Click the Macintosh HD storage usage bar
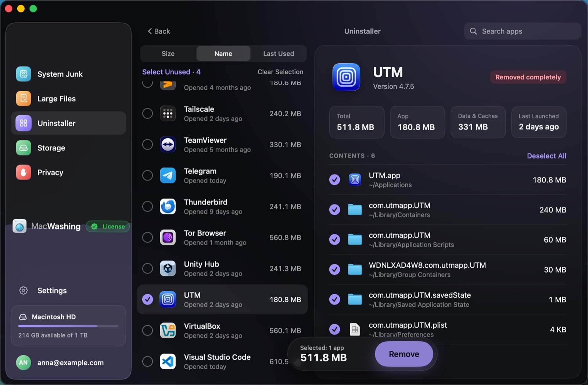This screenshot has width=588, height=385. (68, 326)
